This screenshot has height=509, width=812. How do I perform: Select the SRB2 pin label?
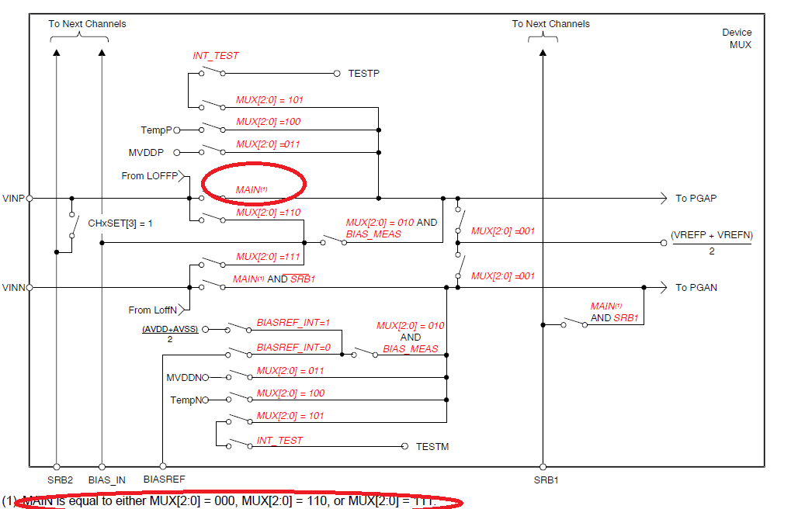[60, 480]
